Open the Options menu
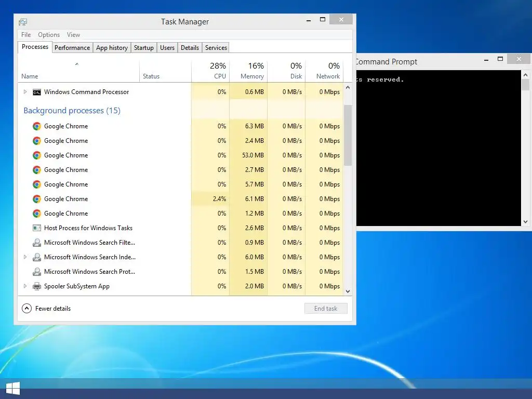The width and height of the screenshot is (532, 399). coord(48,35)
